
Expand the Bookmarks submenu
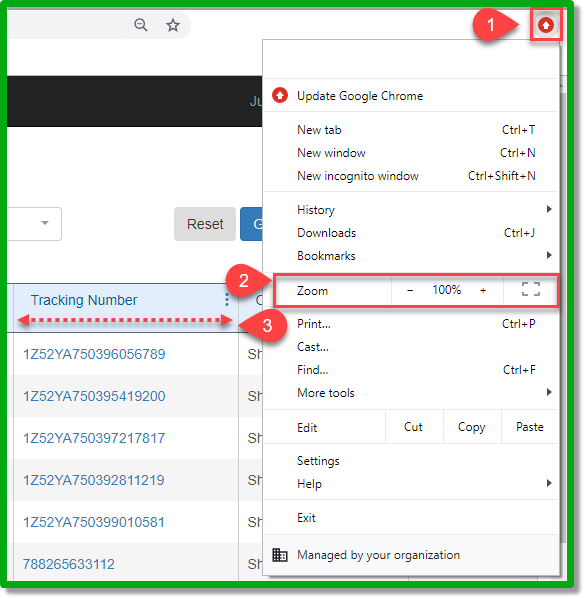[x=411, y=256]
